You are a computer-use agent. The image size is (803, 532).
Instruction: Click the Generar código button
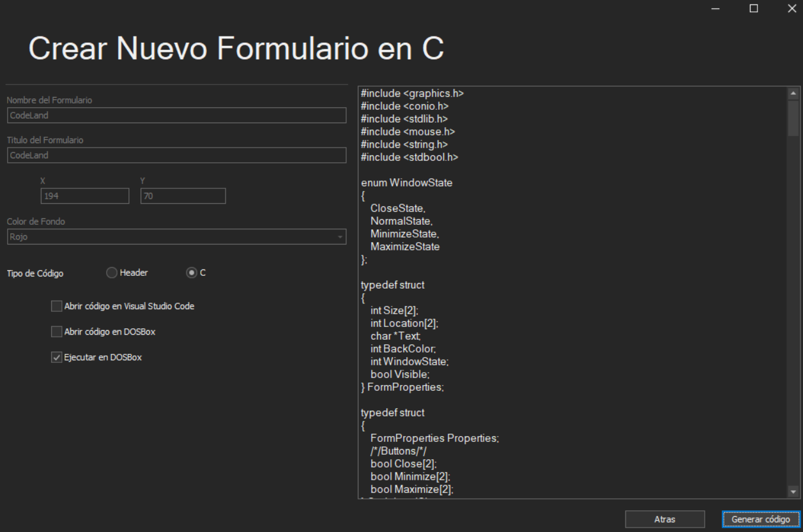click(761, 519)
